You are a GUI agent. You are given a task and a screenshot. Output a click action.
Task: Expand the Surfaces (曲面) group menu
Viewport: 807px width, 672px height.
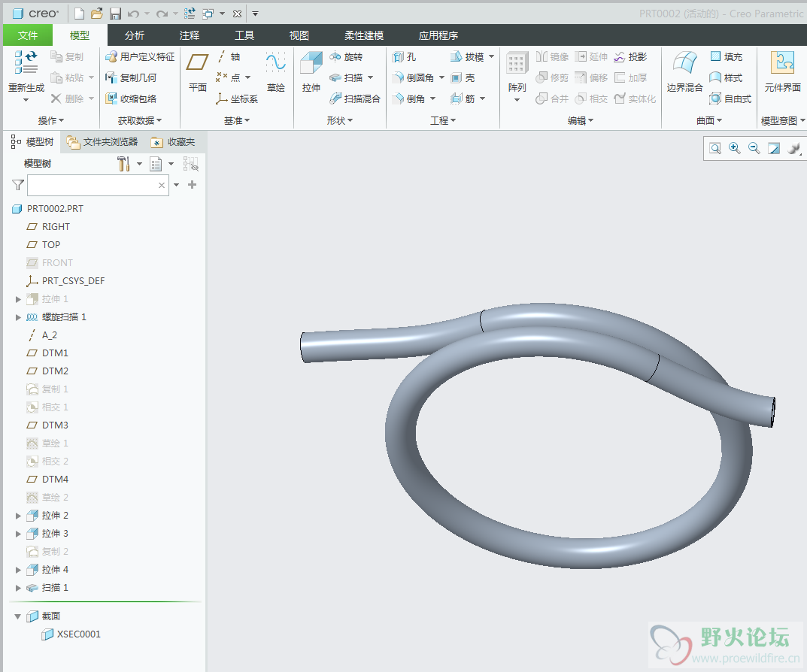tap(709, 120)
